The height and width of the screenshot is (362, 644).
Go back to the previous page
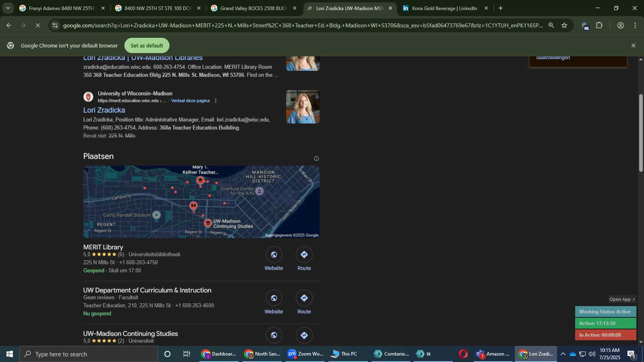point(9,25)
